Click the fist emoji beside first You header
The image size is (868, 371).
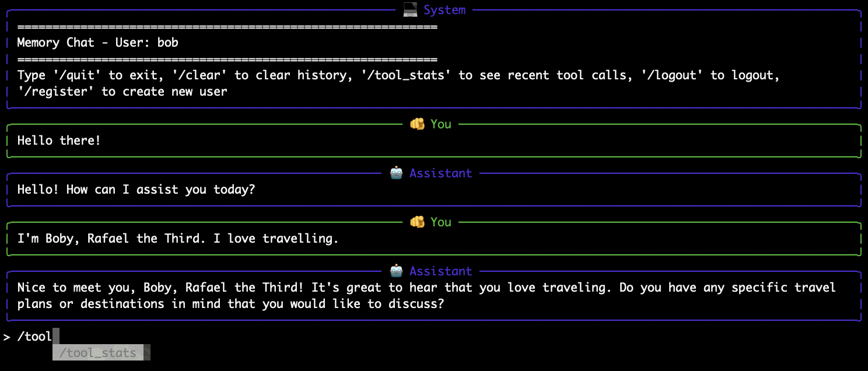point(417,124)
